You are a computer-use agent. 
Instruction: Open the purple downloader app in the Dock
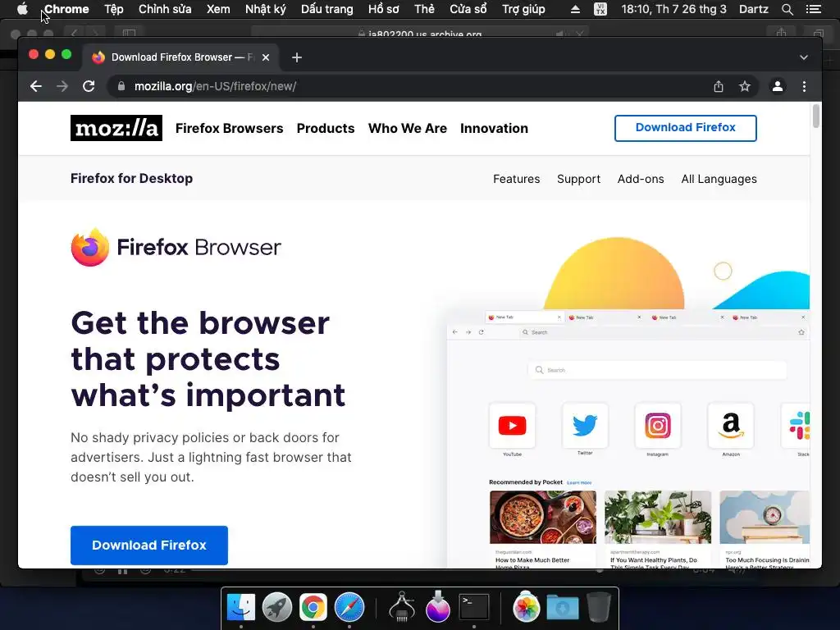438,607
